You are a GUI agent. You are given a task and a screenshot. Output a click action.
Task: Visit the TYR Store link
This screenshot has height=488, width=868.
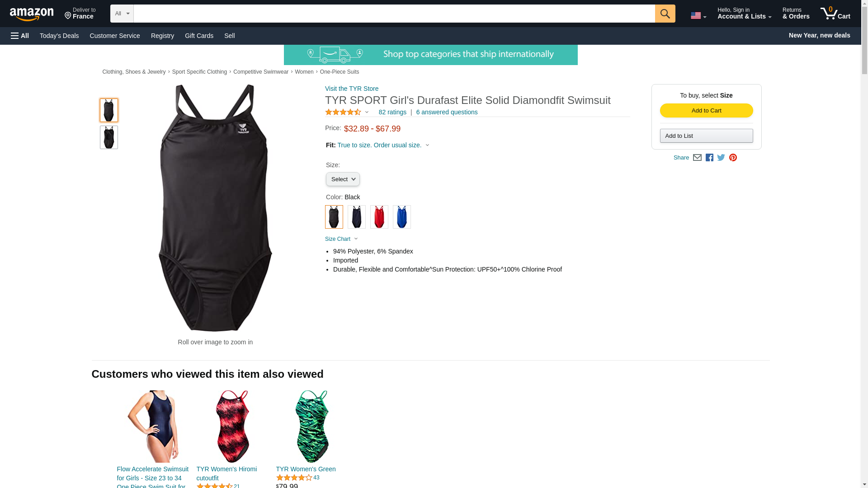click(x=352, y=89)
